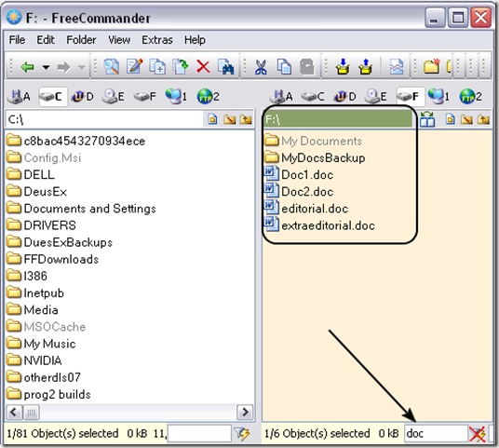
Task: Click left panel's page-shaped path bar icon
Action: point(212,119)
